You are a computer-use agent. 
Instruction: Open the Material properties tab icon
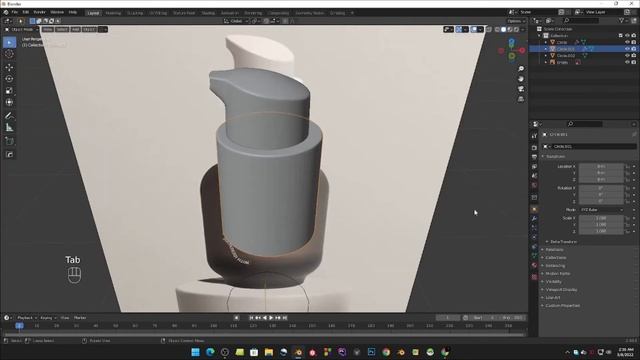534,266
